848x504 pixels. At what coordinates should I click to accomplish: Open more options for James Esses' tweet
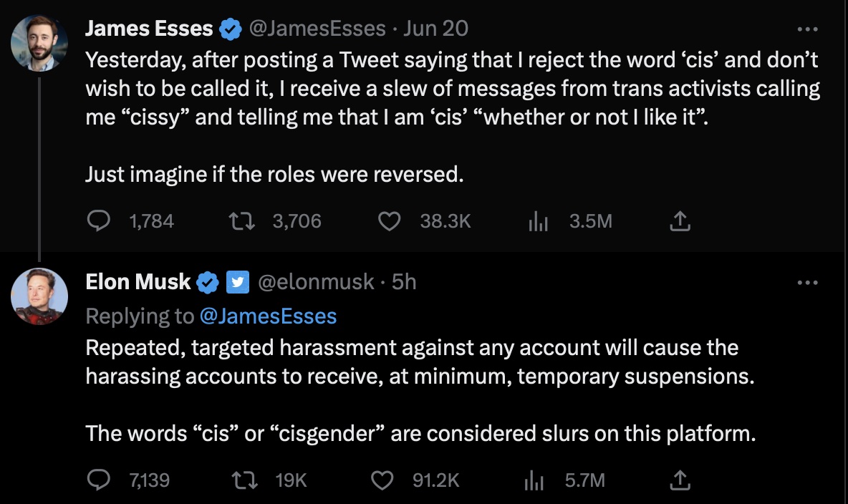pyautogui.click(x=807, y=29)
